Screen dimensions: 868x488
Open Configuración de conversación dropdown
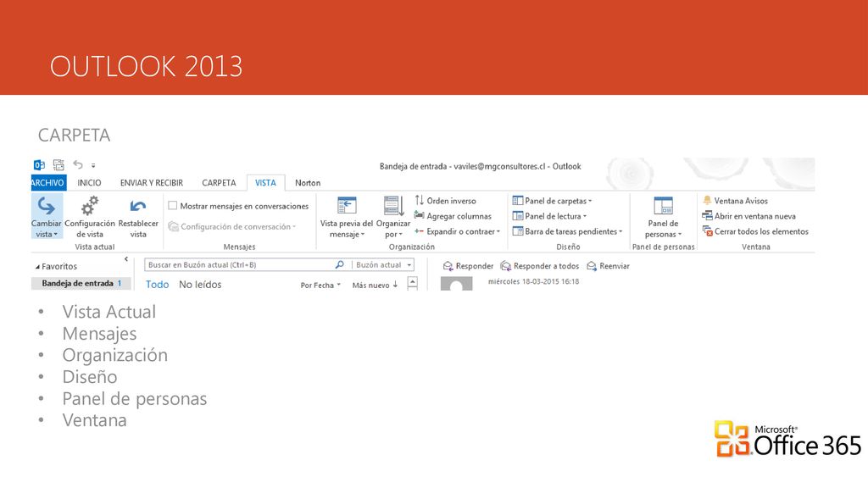[232, 227]
